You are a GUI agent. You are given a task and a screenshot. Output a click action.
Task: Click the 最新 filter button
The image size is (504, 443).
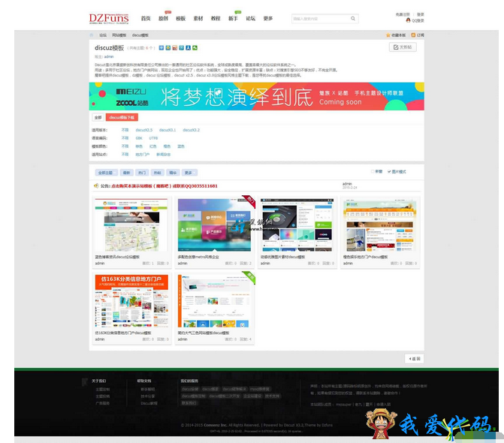(127, 173)
